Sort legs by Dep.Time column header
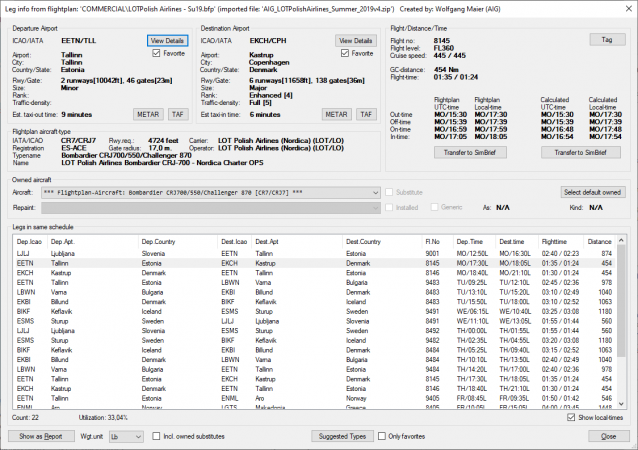 [x=474, y=242]
